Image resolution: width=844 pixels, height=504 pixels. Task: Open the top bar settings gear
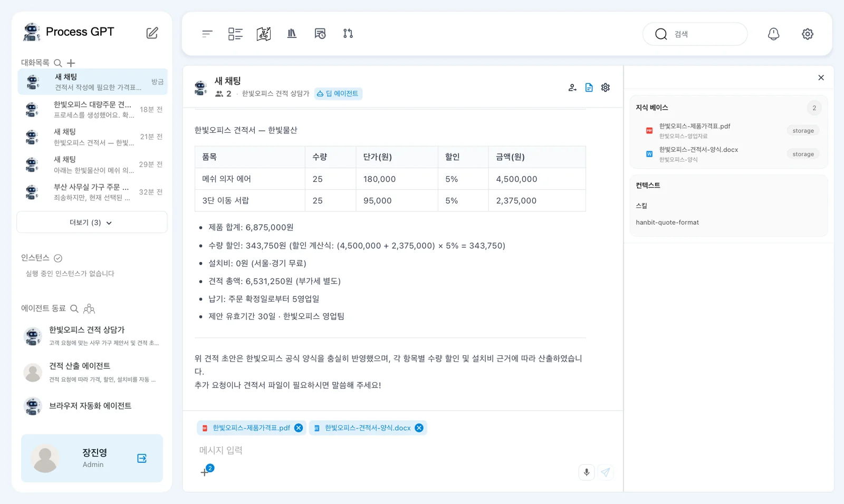click(x=808, y=34)
